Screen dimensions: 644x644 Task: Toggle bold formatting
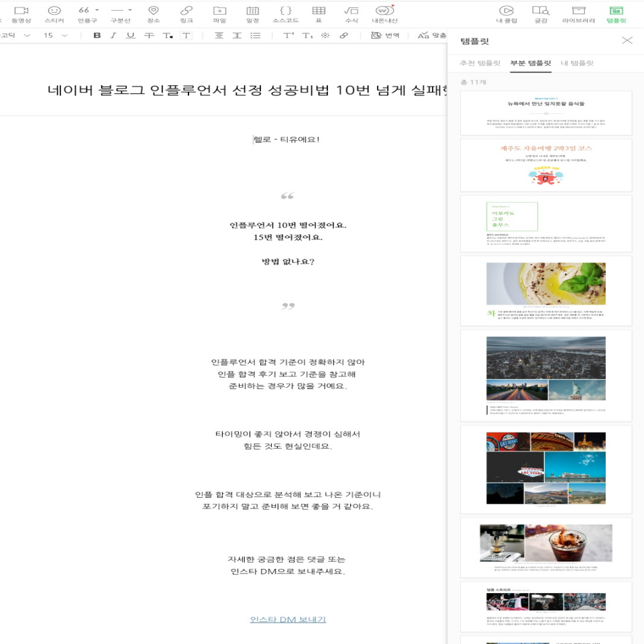coord(97,36)
